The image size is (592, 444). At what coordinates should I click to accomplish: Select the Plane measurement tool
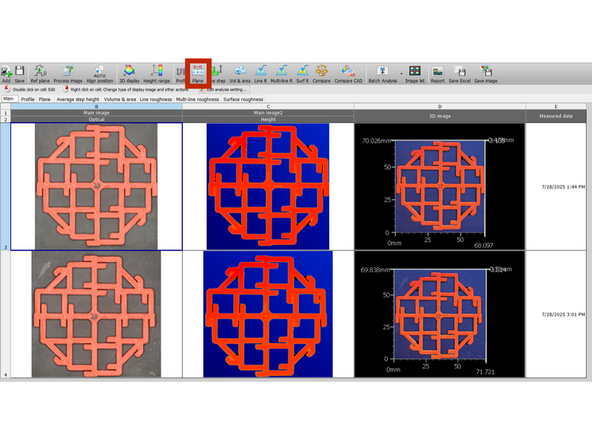(198, 74)
